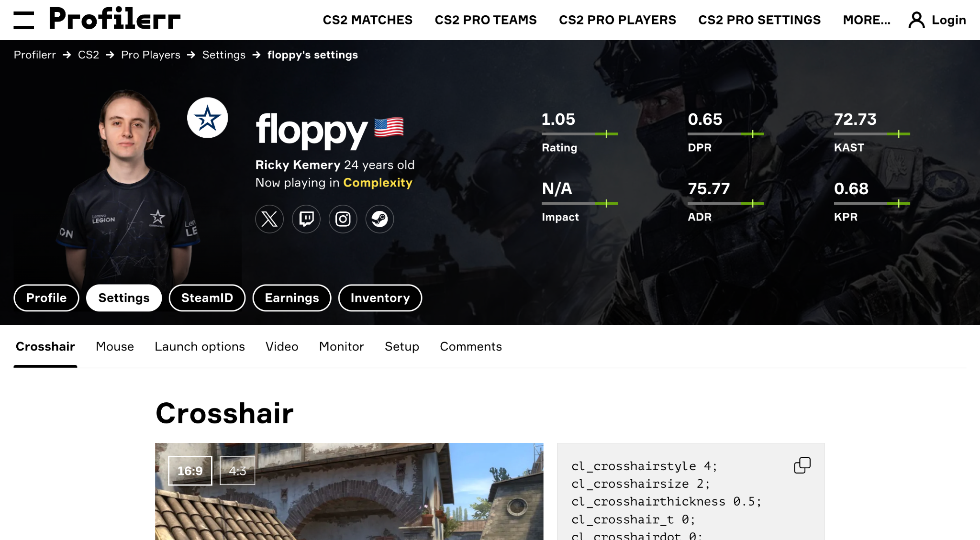Click the Login user icon
This screenshot has height=540, width=980.
916,20
